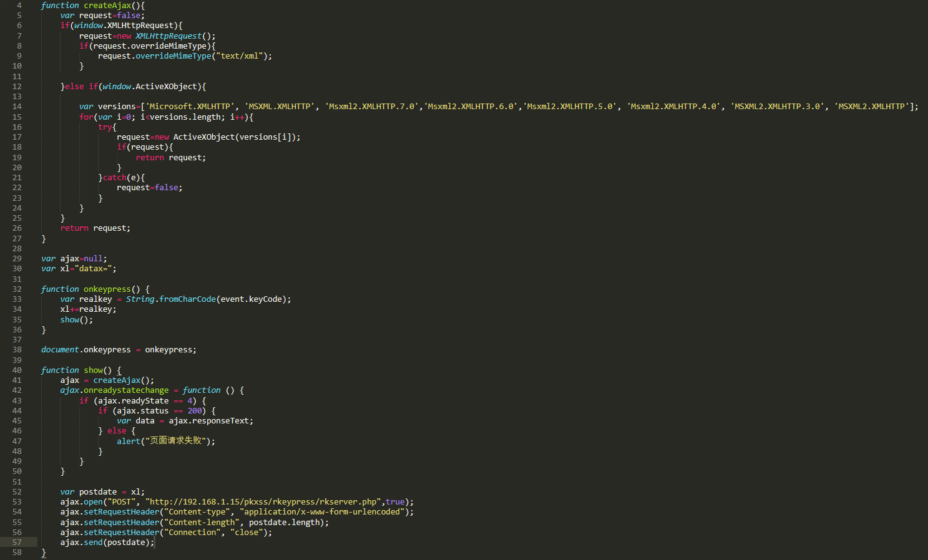The image size is (928, 560).
Task: Click the null value on line 29
Action: click(93, 259)
